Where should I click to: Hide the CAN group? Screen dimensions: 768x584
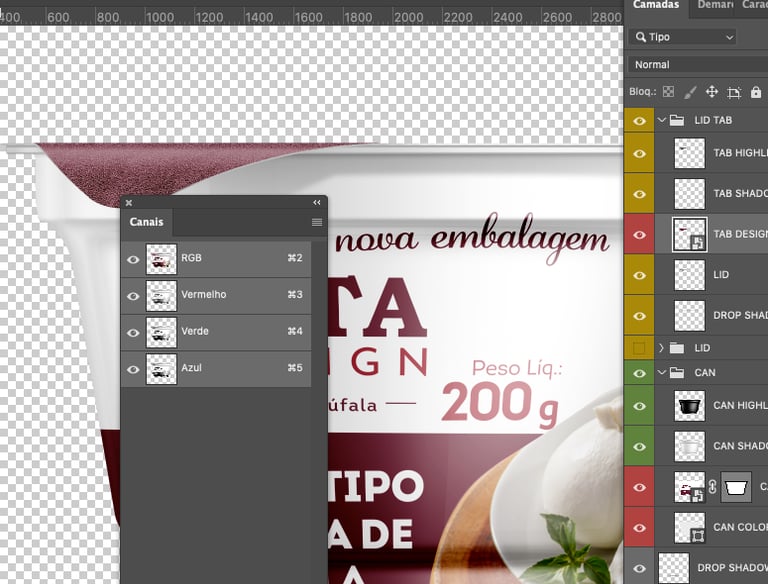pos(639,374)
